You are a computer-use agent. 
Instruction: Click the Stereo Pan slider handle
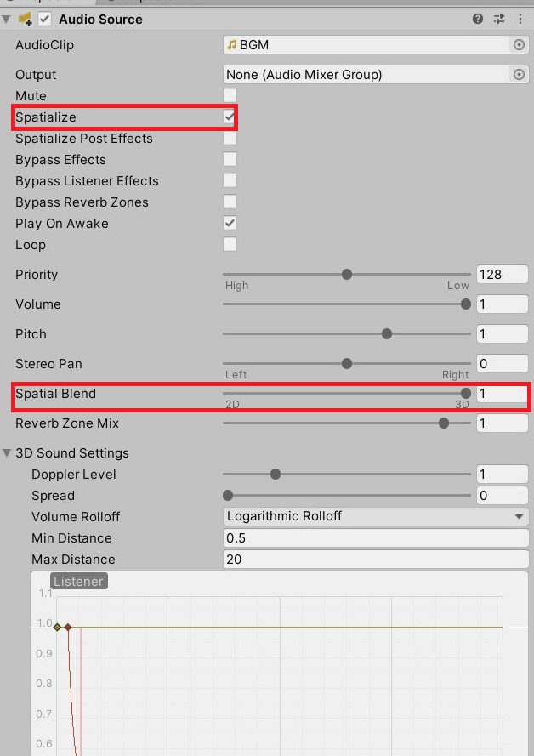[x=347, y=363]
